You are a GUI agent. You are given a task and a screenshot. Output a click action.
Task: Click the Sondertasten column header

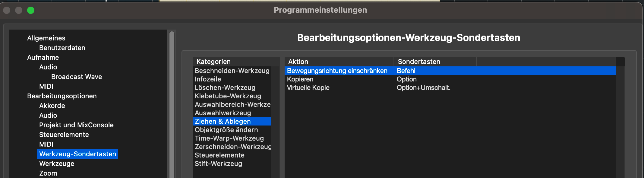tap(435, 62)
